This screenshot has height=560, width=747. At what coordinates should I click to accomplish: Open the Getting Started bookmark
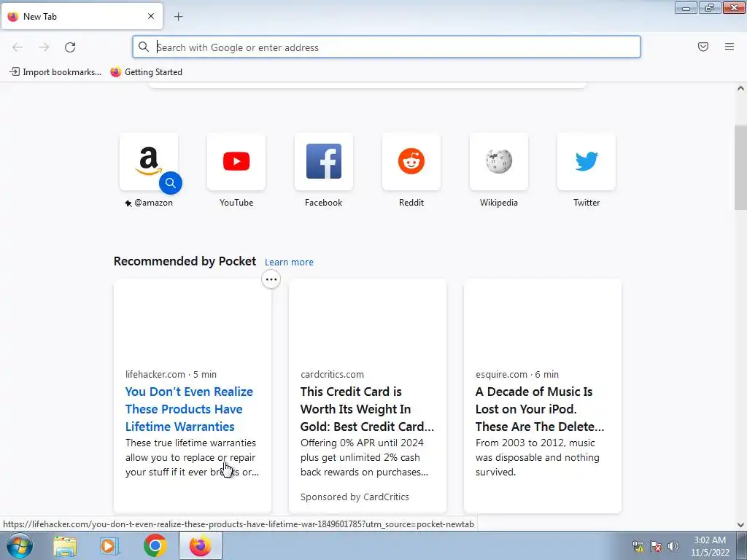(146, 72)
